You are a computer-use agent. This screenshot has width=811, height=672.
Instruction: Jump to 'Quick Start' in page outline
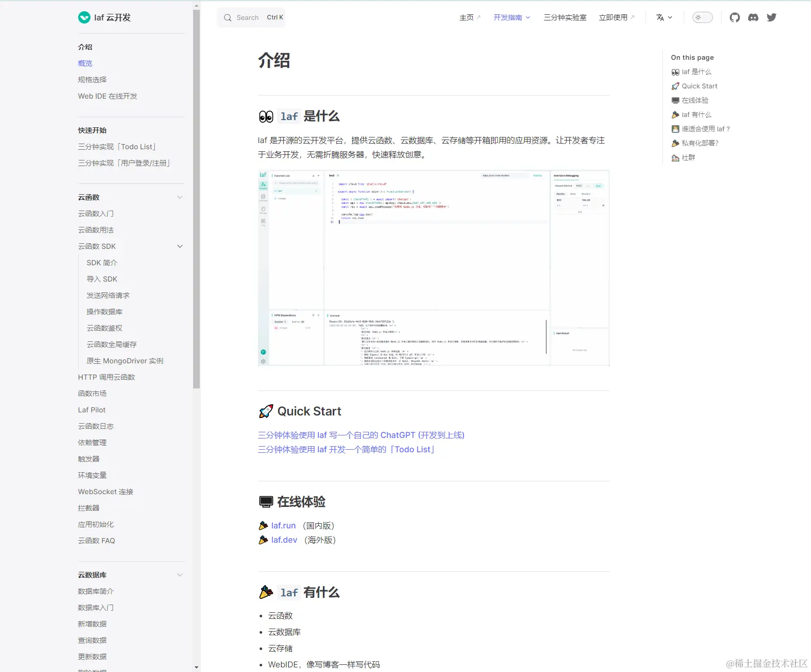click(694, 86)
